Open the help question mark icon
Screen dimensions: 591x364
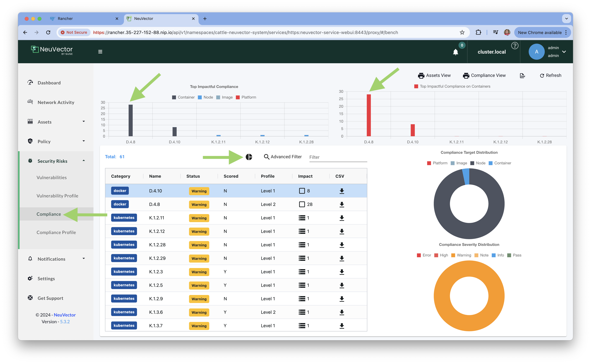click(x=515, y=46)
